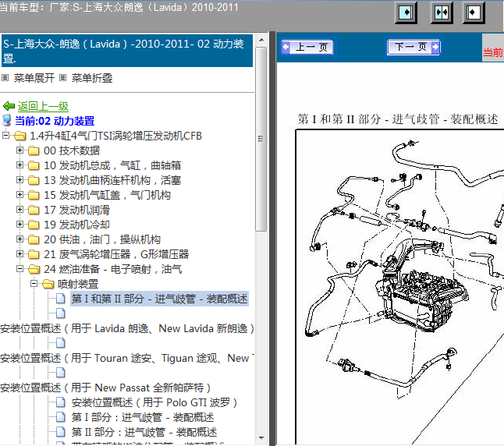504x446 pixels.
Task: Click 当前:02 动力装置 computer icon
Action: (7, 121)
